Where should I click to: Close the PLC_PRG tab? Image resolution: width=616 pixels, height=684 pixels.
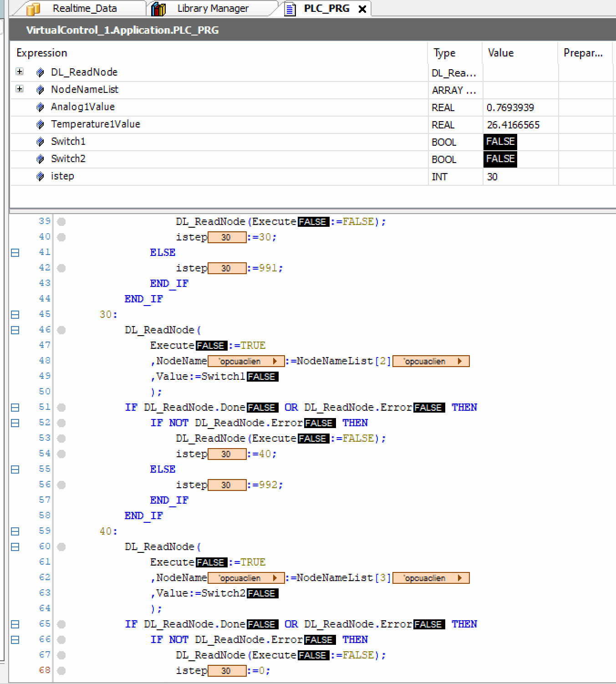(362, 9)
